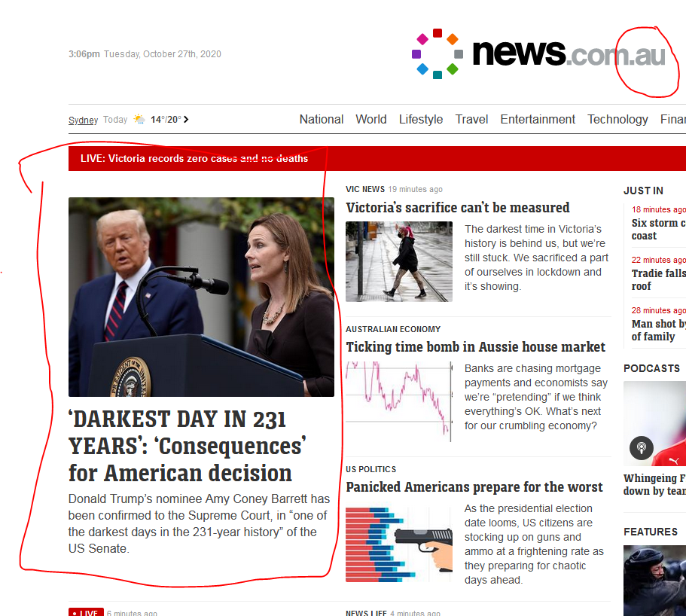Click the 18 minutes ago timestamp
This screenshot has height=616, width=686.
(x=658, y=209)
